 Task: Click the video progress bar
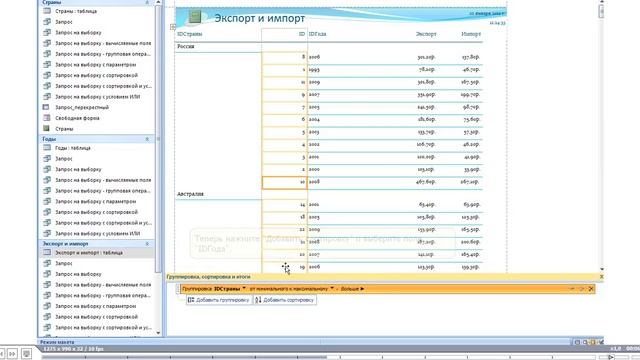318,357
